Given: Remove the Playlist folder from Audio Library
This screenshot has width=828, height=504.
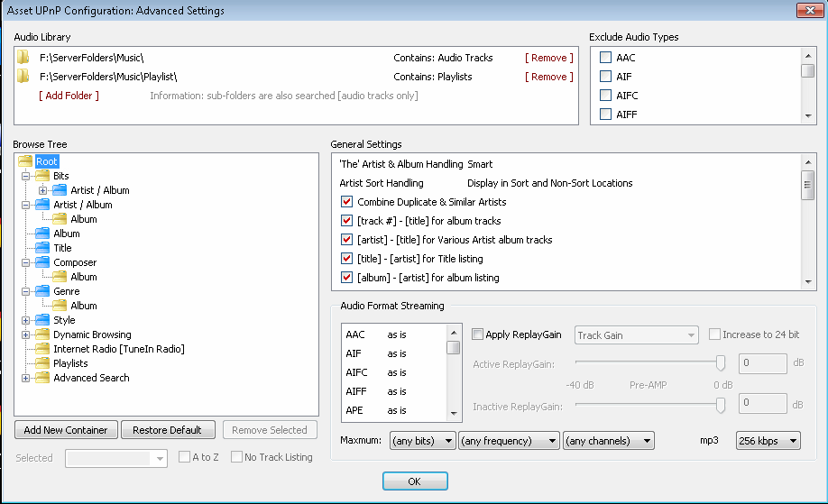Looking at the screenshot, I should pos(548,77).
